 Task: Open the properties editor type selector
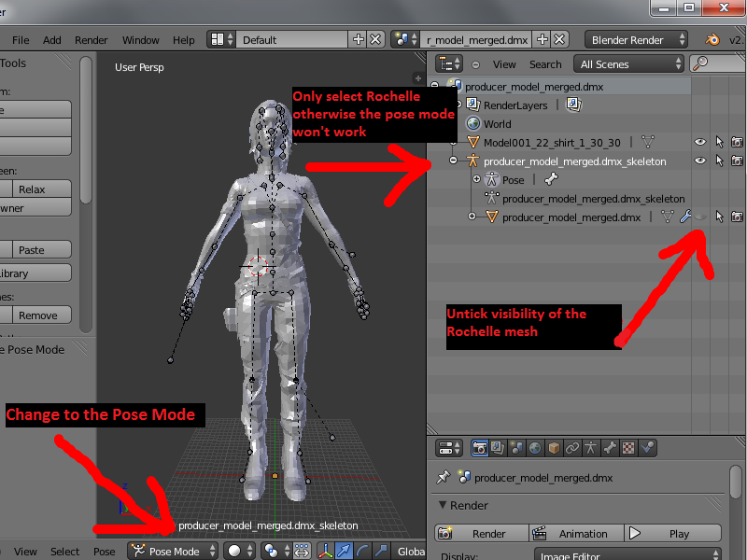click(x=449, y=448)
